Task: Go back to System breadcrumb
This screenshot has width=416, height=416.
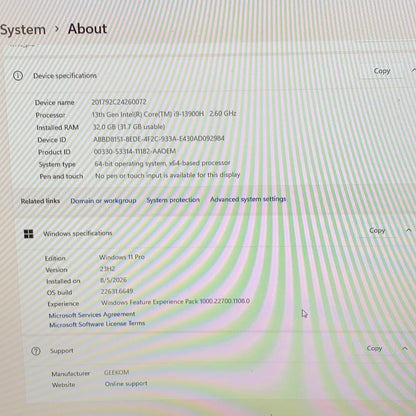Action: [23, 30]
